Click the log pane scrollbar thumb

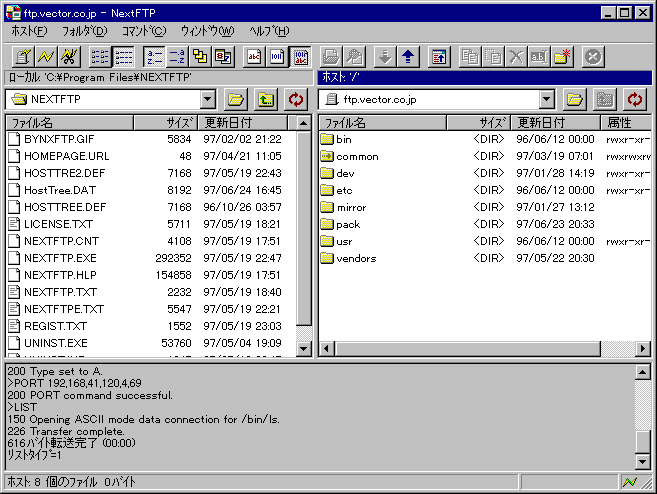tap(643, 442)
